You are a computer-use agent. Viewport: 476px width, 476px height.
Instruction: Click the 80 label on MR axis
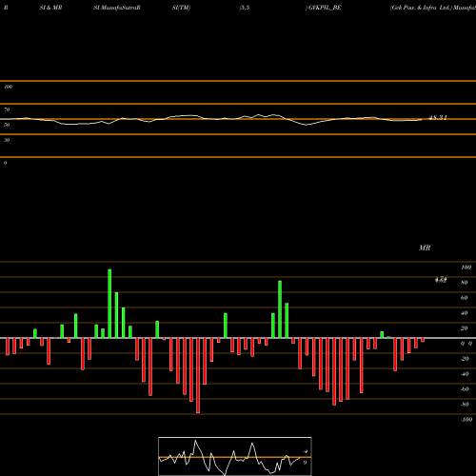click(x=465, y=283)
